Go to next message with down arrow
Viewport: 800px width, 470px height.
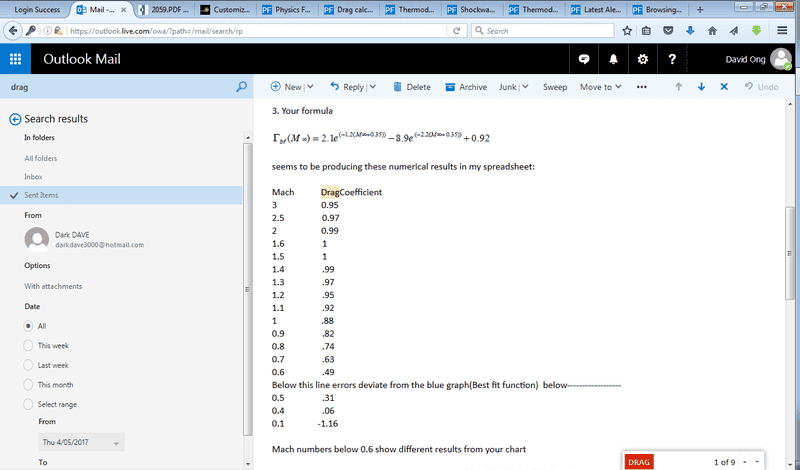[701, 87]
